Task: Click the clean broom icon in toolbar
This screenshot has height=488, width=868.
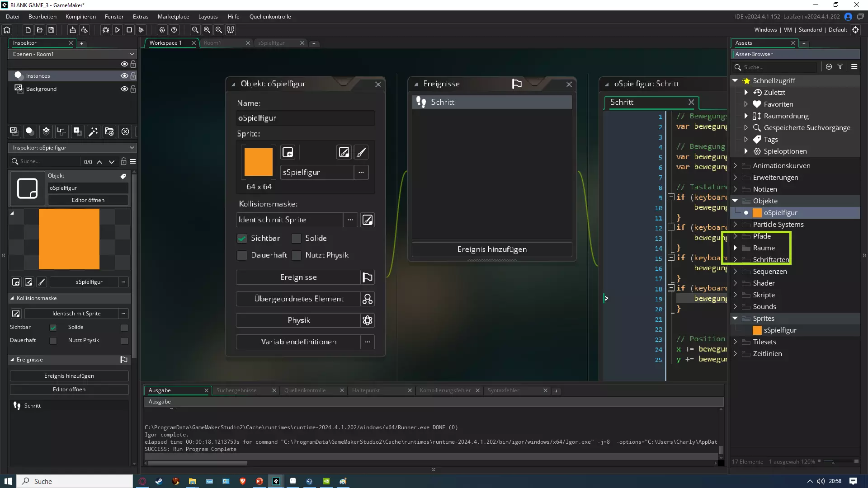Action: pyautogui.click(x=141, y=30)
